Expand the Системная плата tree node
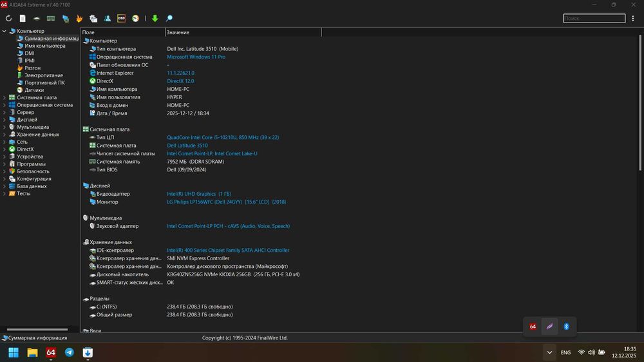 4,98
